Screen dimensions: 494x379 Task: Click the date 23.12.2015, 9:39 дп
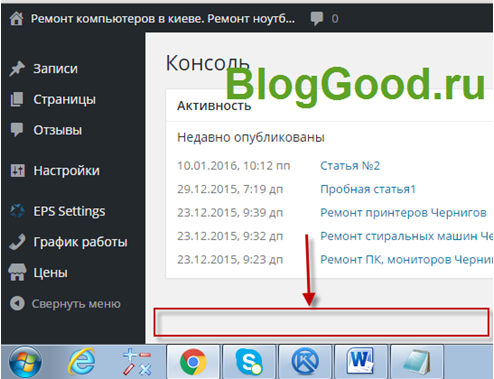click(x=230, y=213)
